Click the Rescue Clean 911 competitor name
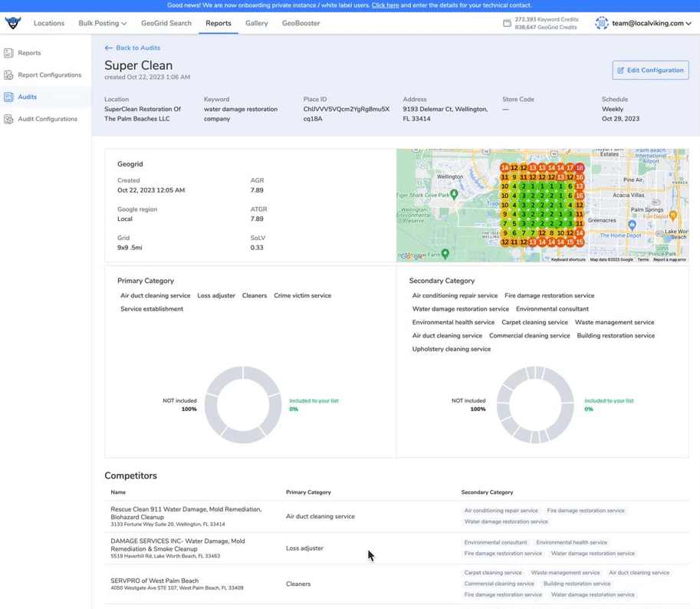 coord(186,513)
